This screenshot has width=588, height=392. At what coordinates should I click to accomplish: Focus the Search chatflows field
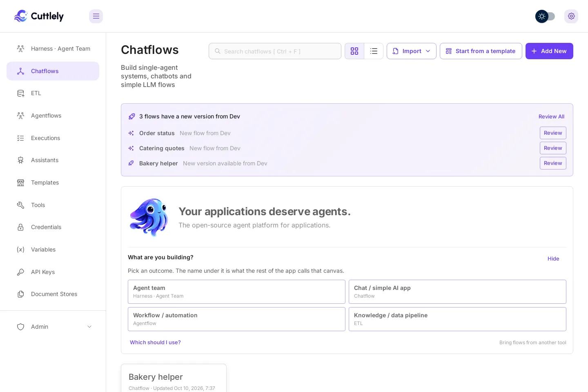(275, 51)
